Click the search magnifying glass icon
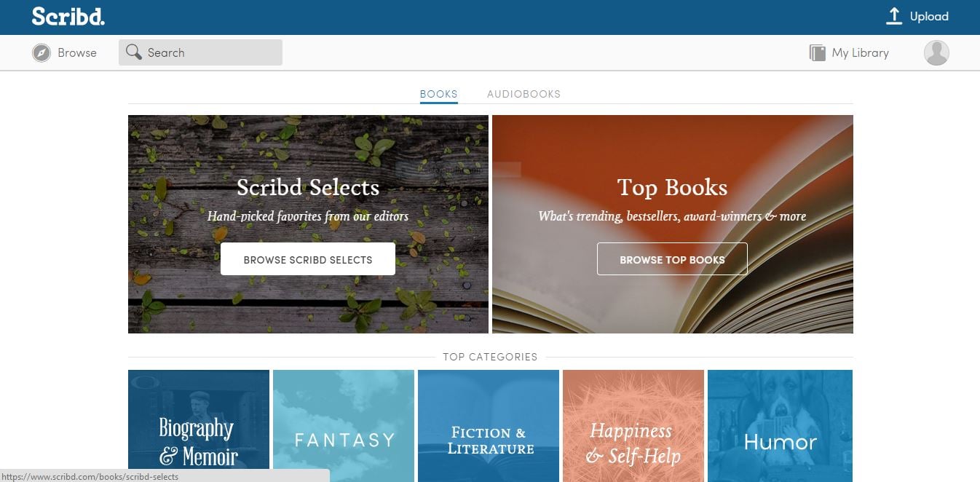Viewport: 980px width, 482px height. click(133, 52)
